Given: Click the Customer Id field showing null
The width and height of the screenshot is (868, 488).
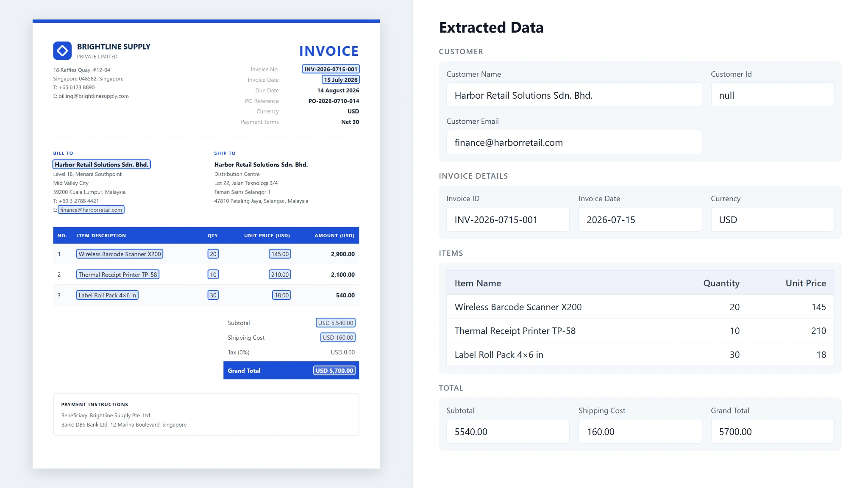Looking at the screenshot, I should tap(772, 95).
